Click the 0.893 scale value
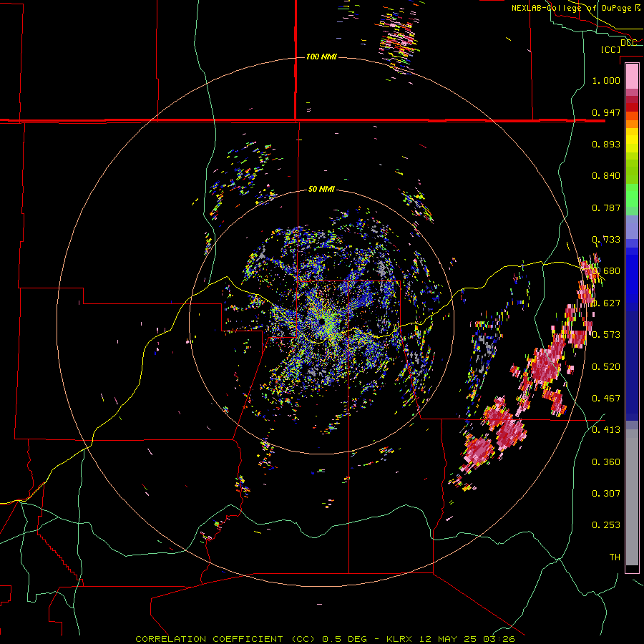644x644 pixels. point(606,144)
